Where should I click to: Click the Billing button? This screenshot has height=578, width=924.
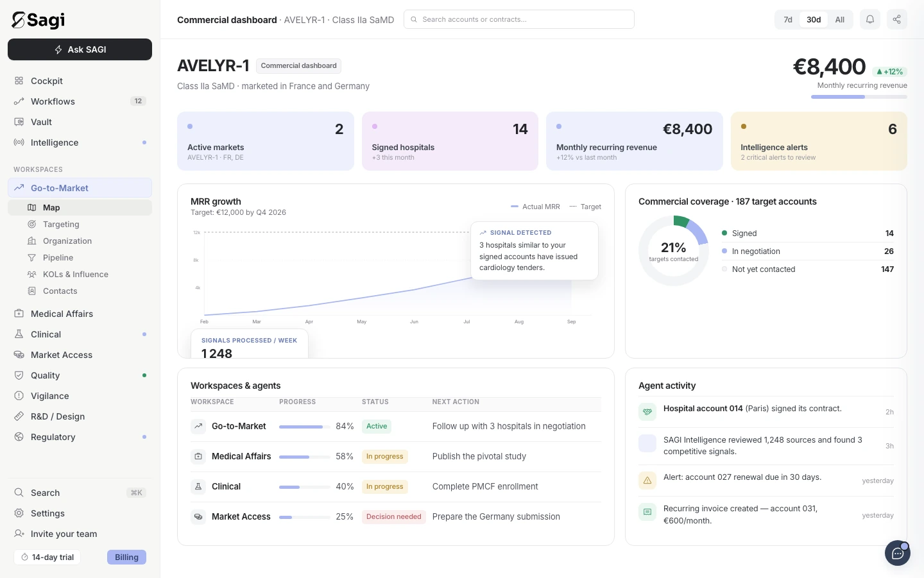(126, 557)
